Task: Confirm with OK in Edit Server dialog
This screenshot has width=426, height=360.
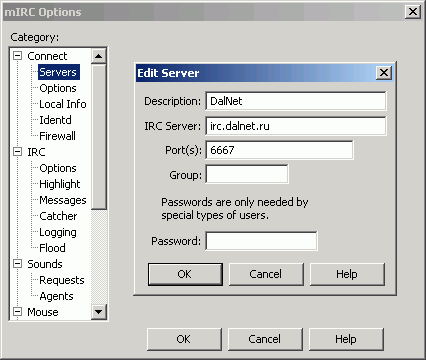Action: (185, 274)
